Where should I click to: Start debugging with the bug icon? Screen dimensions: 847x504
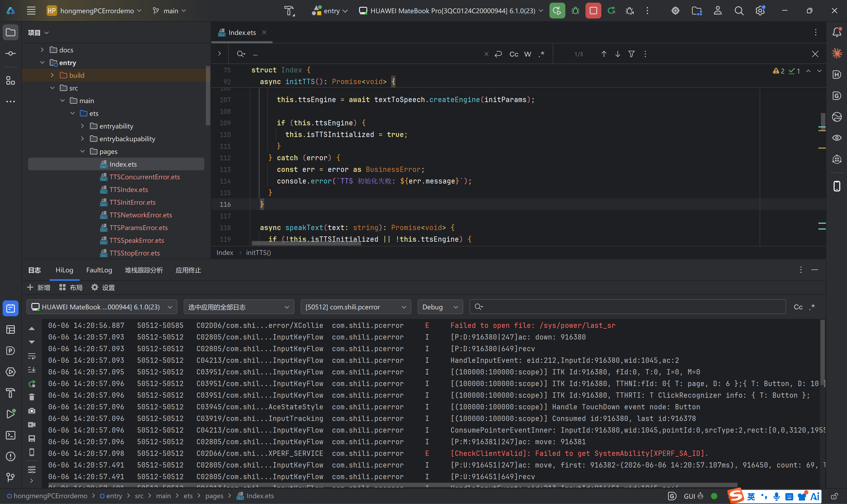[575, 11]
